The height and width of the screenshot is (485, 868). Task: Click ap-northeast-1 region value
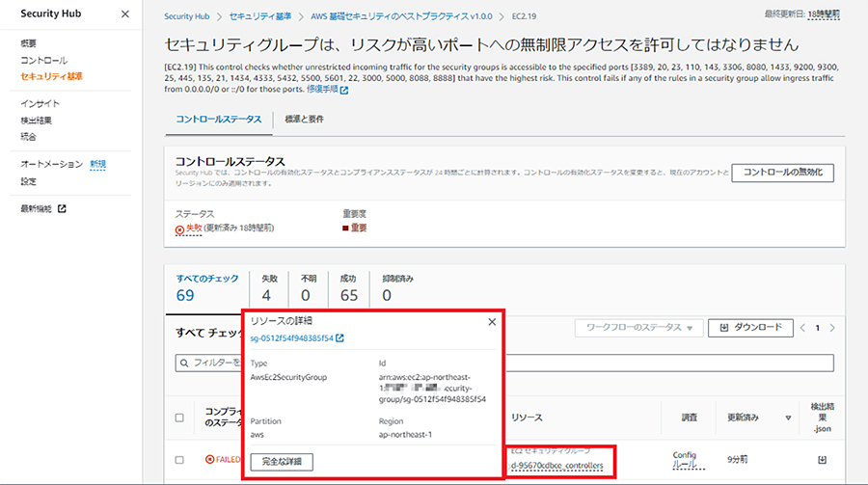click(x=405, y=435)
